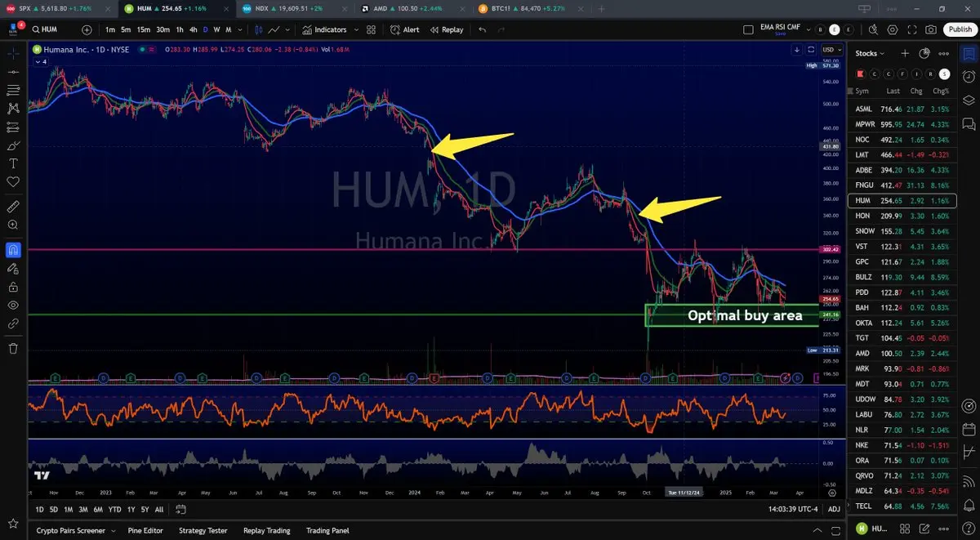Open Crypto Pairs Screener dropdown

pyautogui.click(x=77, y=530)
